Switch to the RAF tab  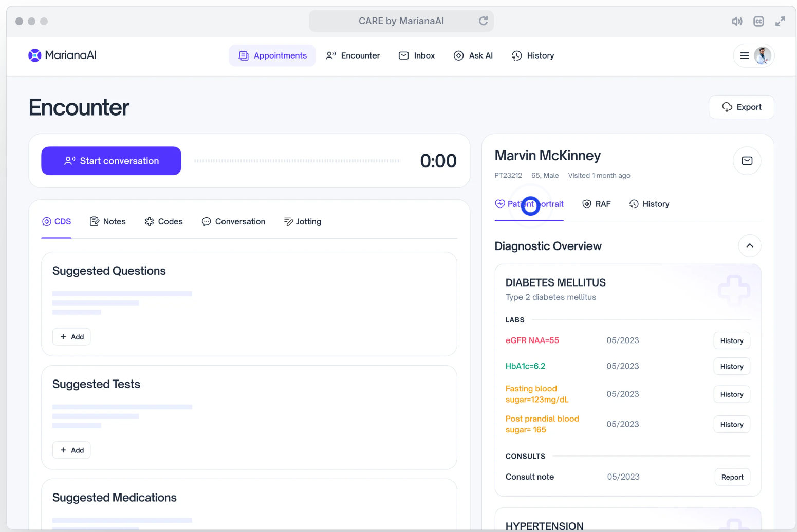pos(597,204)
